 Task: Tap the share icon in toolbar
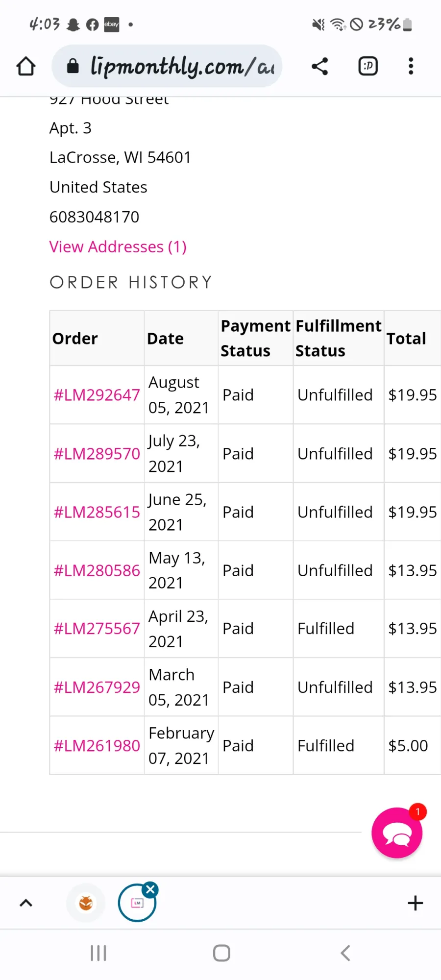(x=319, y=66)
